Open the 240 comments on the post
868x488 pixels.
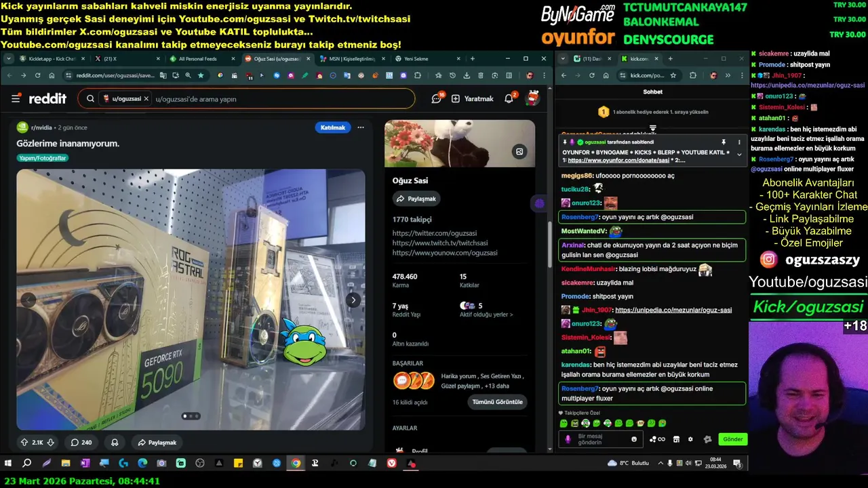81,443
